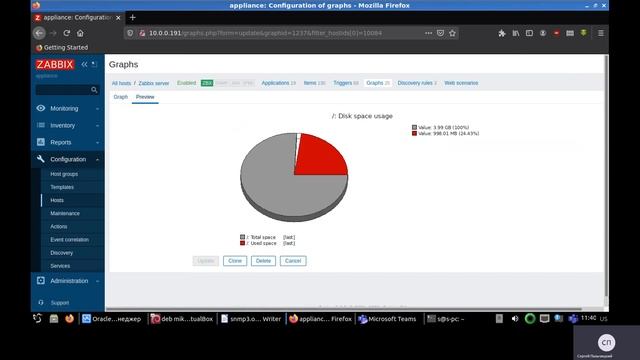Screen dimensions: 640x360
Task: Open Templates in Configuration
Action: 62,187
